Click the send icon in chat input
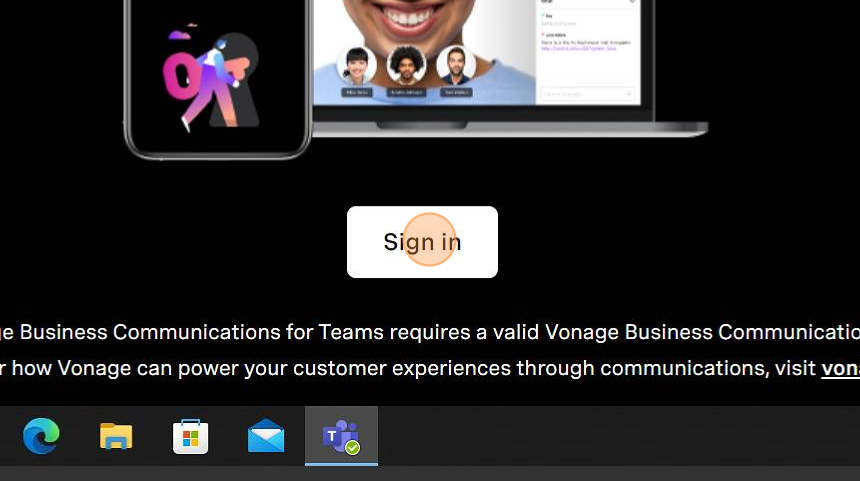The height and width of the screenshot is (481, 860). [629, 94]
